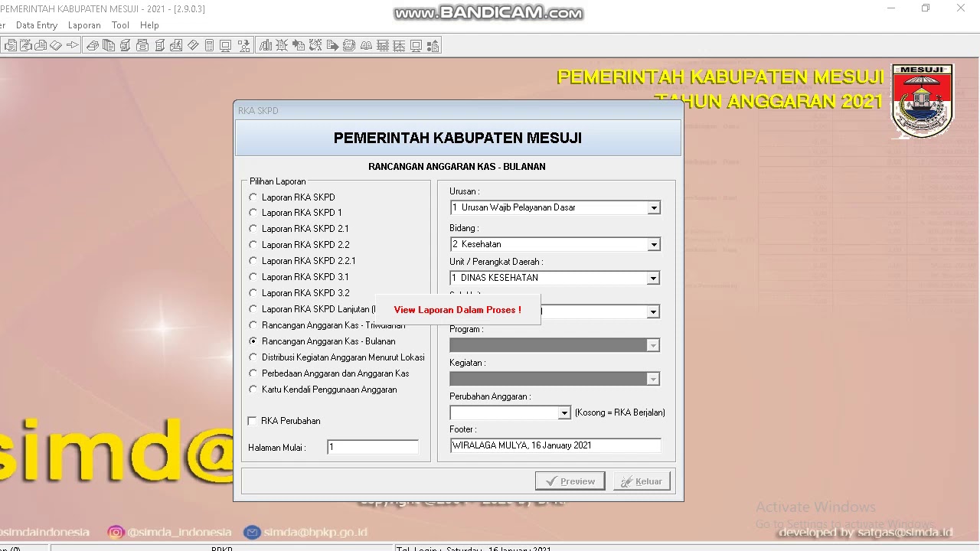The image size is (980, 551).
Task: Choose Kartu Kendali Penggunaan Anggaran radio button
Action: [253, 390]
